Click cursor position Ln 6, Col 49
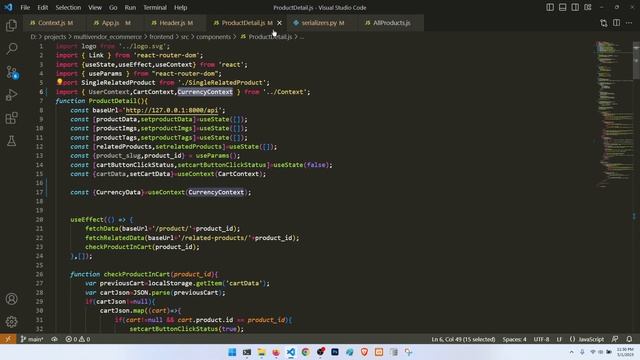Viewport: 640px width, 360px height. pos(463,339)
